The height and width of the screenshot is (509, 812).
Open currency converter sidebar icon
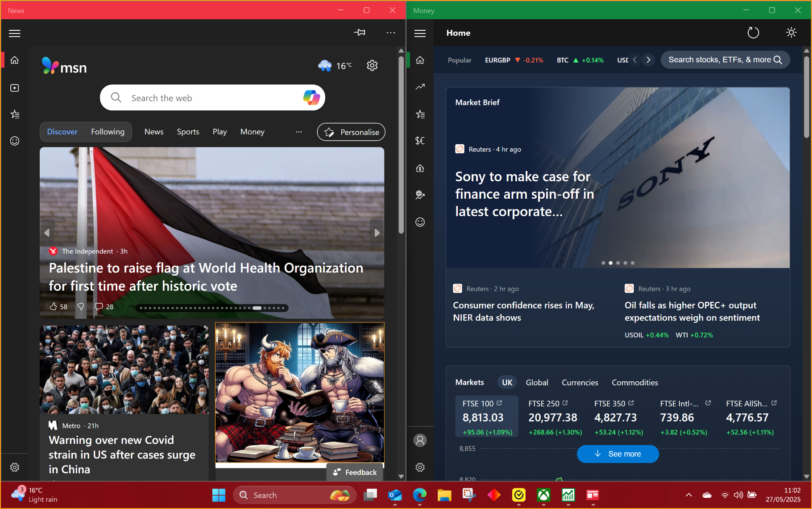(x=420, y=141)
